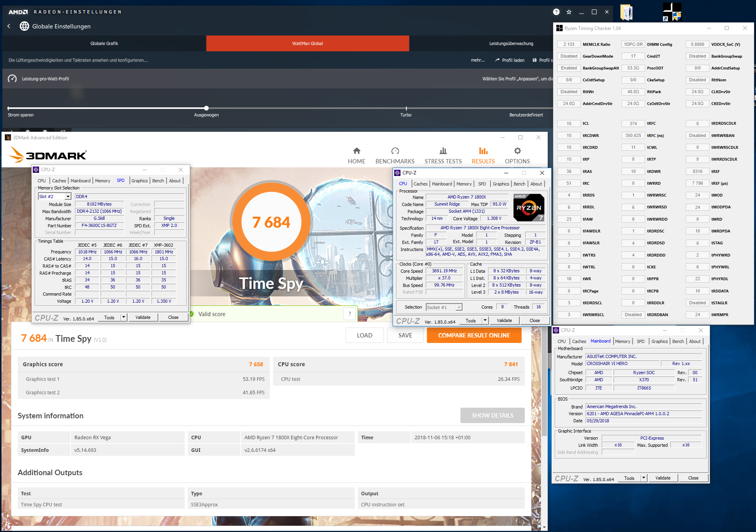Screen dimensions: 756x532
Task: Open Tools dropdown arrow in CPU-Z CPU window
Action: pyautogui.click(x=485, y=320)
